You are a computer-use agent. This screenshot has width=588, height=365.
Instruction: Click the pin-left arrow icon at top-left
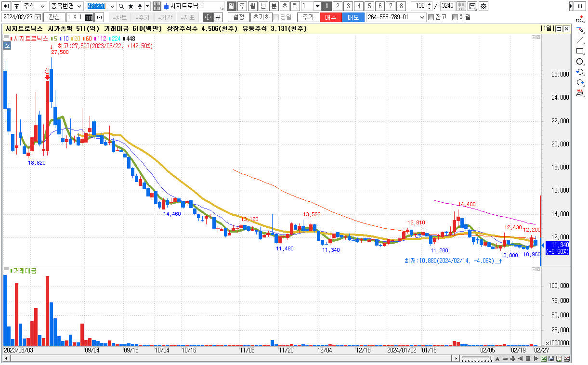6,6
